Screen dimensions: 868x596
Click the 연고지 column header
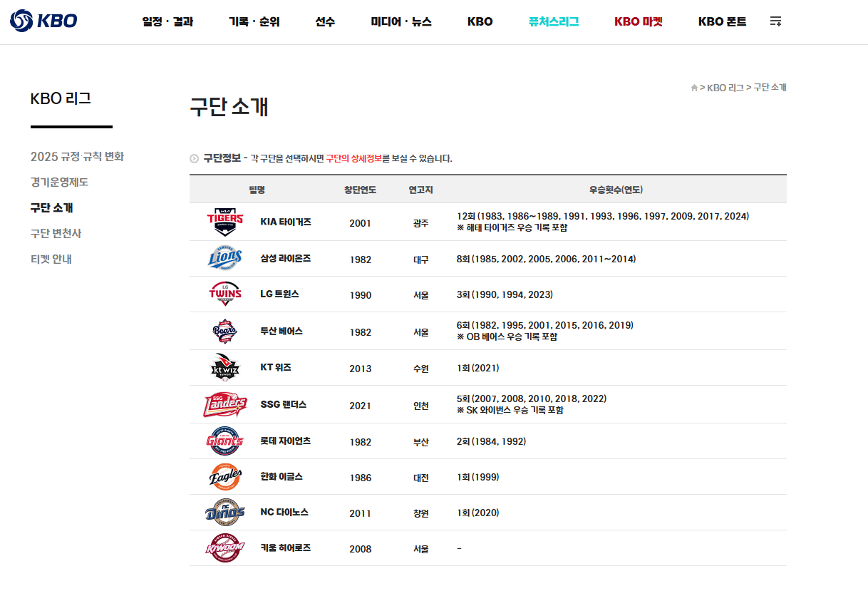point(420,190)
